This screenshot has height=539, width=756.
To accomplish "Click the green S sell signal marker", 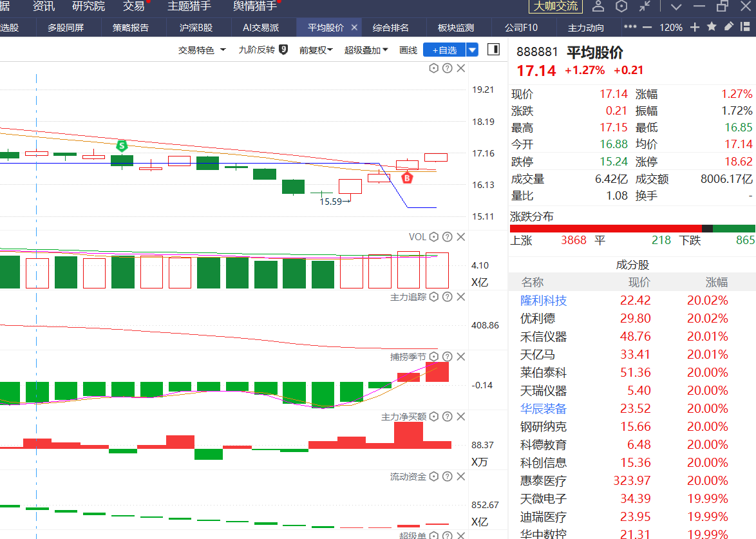I will (x=122, y=145).
